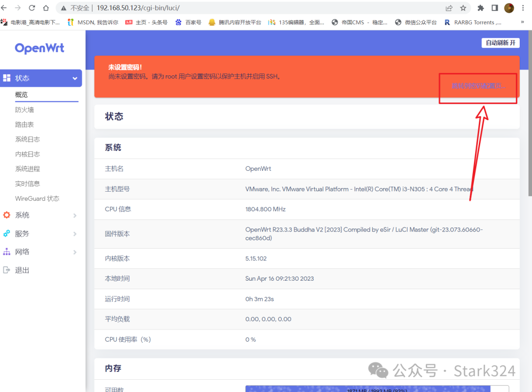
Task: Click the 网络 network icon in sidebar
Action: click(6, 252)
